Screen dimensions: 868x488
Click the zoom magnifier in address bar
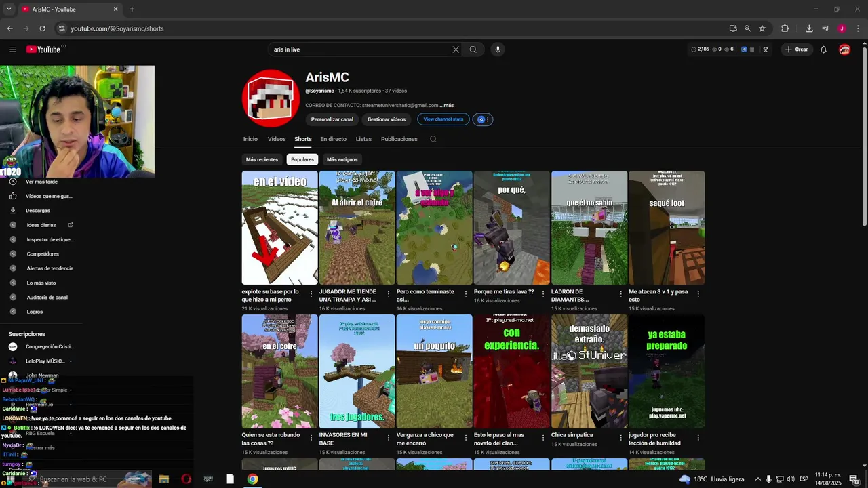click(x=747, y=28)
